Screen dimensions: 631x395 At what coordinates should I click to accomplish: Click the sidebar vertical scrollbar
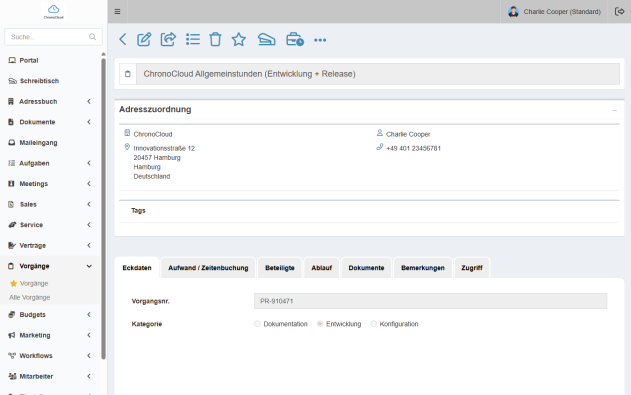tap(103, 209)
